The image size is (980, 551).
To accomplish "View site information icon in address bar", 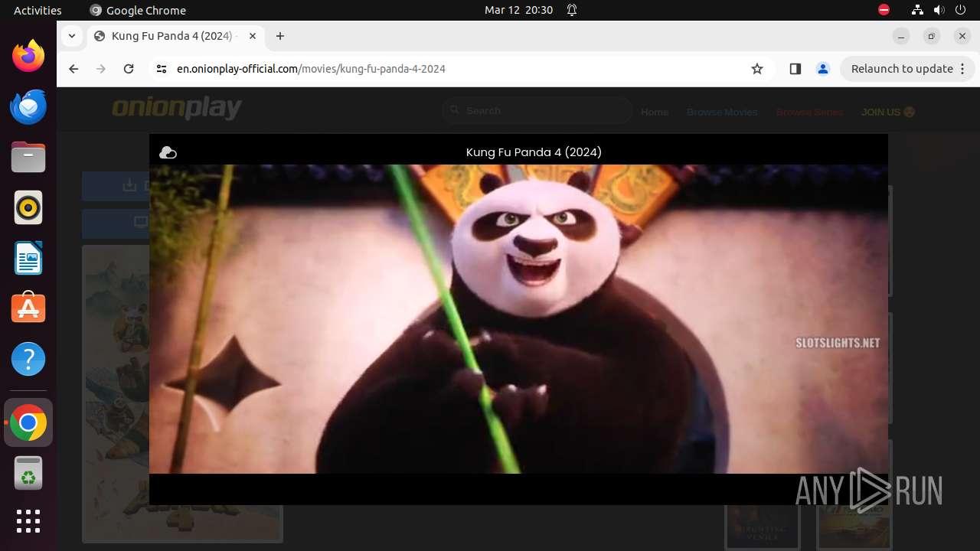I will (161, 69).
